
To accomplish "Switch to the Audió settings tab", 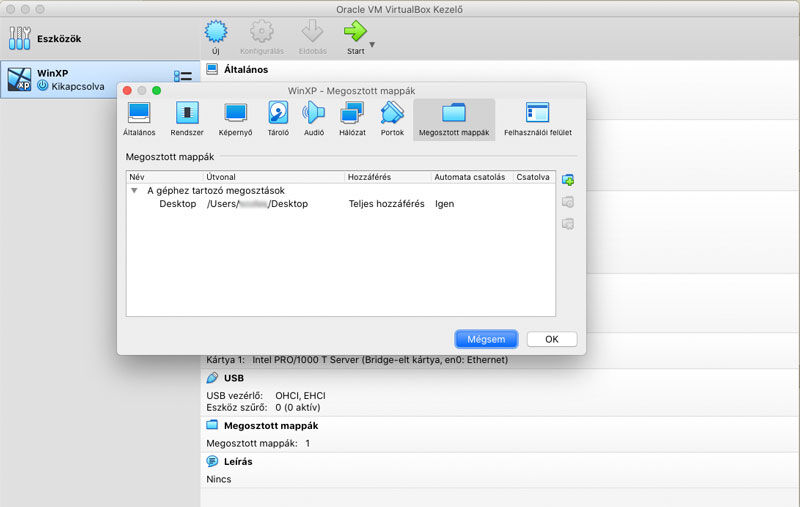I will pos(314,119).
